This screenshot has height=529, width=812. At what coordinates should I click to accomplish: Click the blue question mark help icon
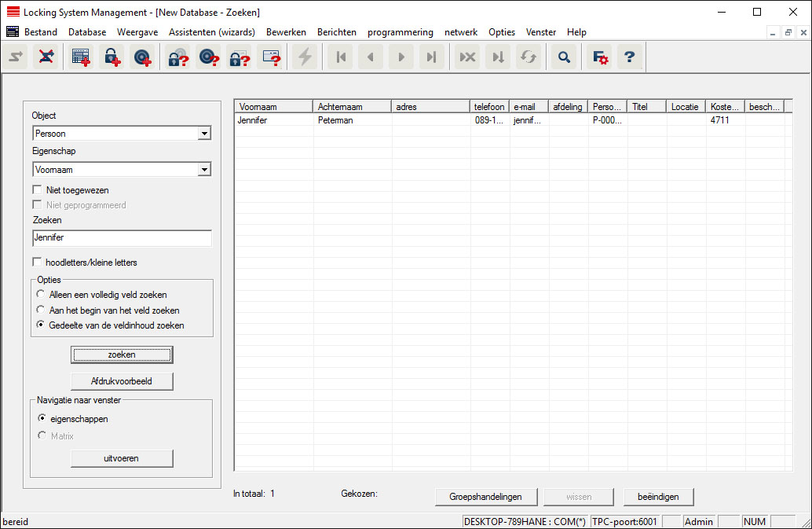629,57
